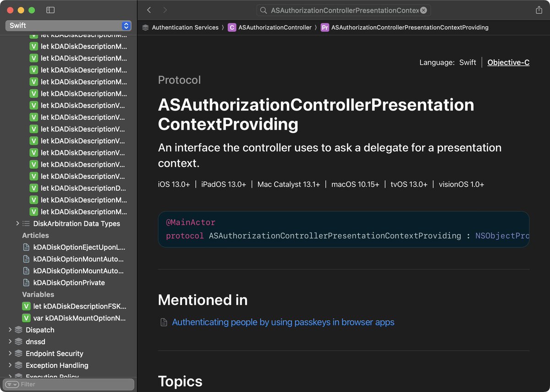This screenshot has height=392, width=550.
Task: Open kDADiskOptionPrivate article
Action: coord(69,283)
